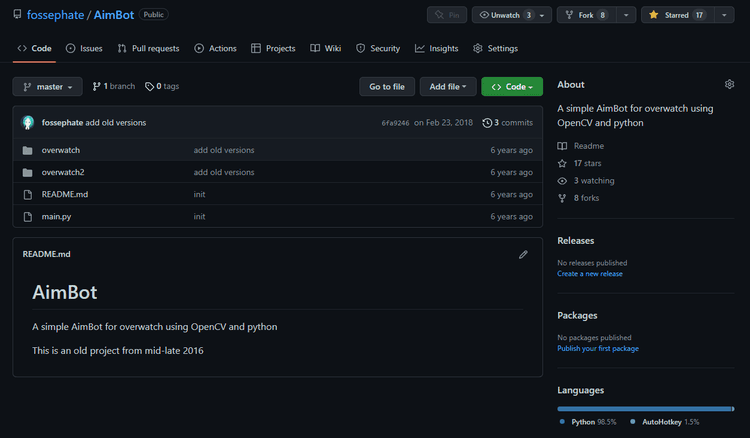Switch to the Code tab

click(34, 48)
